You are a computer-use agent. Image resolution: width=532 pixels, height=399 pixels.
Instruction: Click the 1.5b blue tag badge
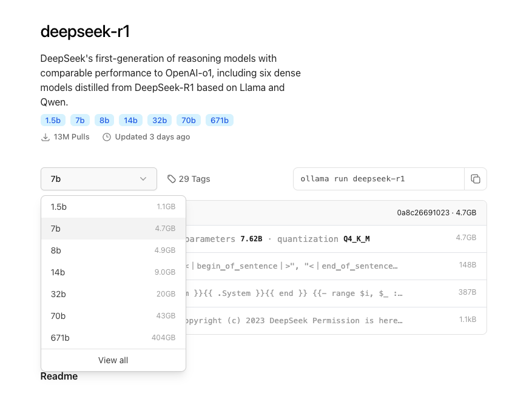tap(53, 121)
